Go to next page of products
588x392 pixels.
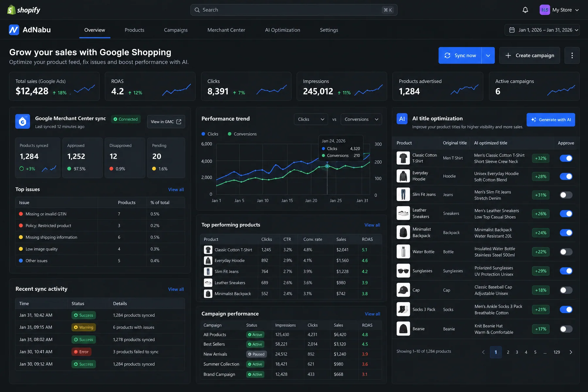571,352
